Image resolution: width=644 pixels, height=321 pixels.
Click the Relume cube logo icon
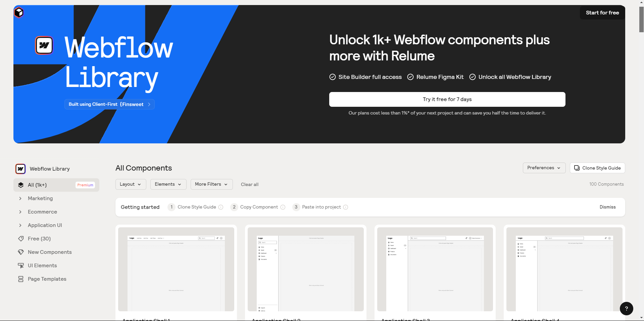(x=19, y=12)
